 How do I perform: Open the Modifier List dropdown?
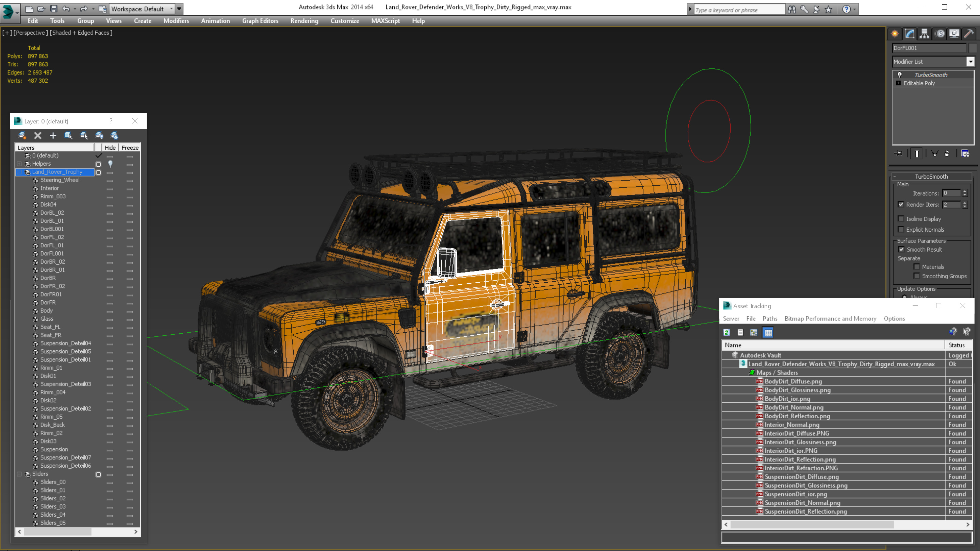click(970, 62)
